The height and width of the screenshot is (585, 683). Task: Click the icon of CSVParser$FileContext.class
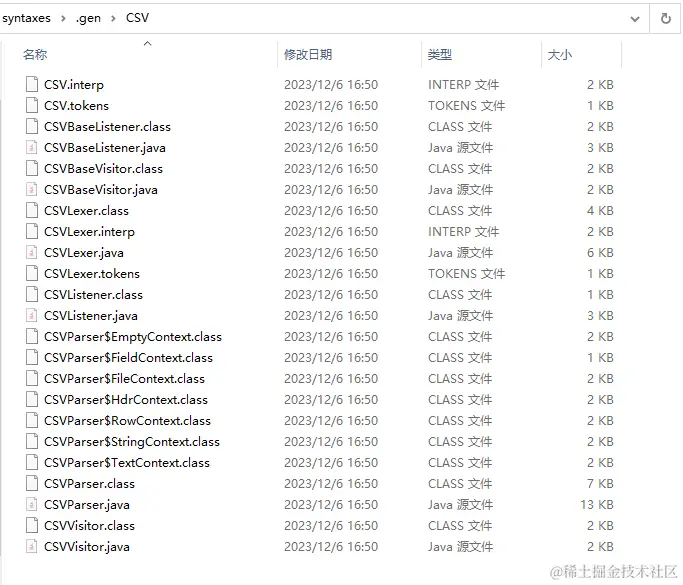[32, 379]
